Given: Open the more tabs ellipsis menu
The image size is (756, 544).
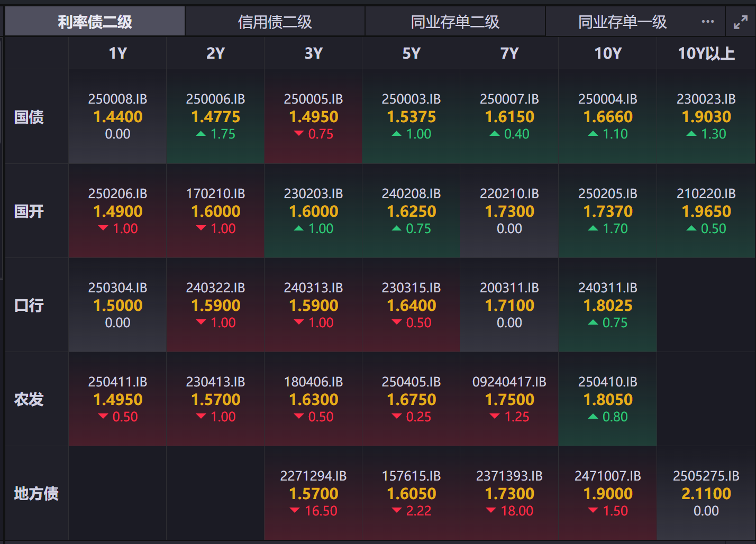Looking at the screenshot, I should 707,22.
